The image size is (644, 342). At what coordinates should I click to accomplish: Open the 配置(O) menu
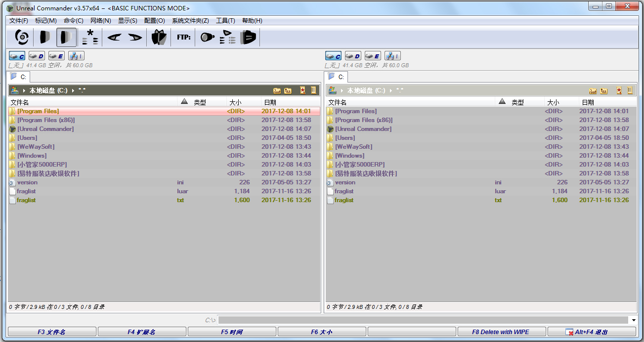pyautogui.click(x=155, y=21)
